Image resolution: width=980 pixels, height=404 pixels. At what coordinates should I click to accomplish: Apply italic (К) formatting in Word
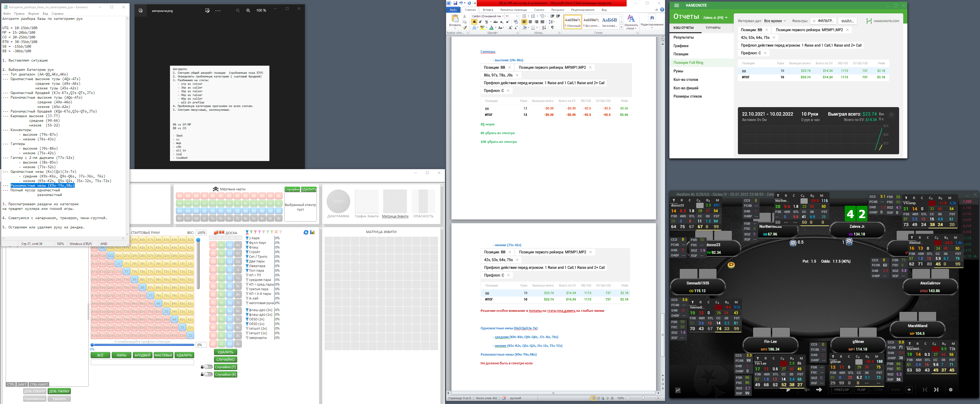[480, 22]
